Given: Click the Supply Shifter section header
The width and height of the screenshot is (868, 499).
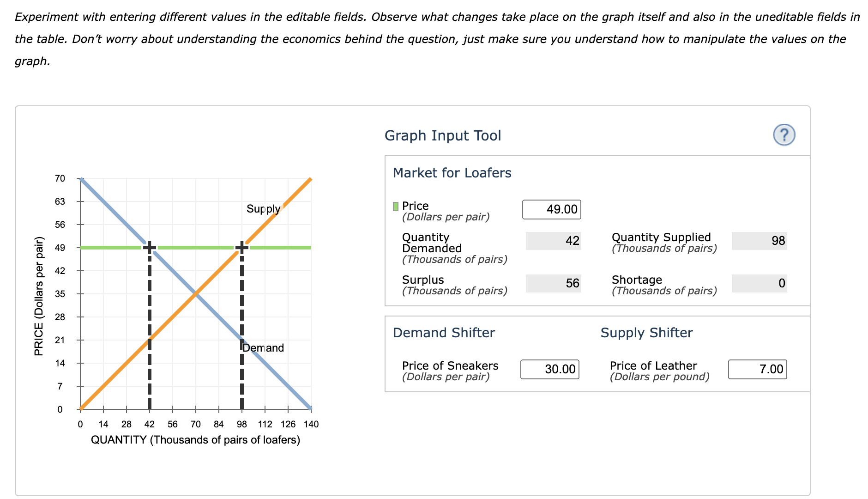Looking at the screenshot, I should click(646, 332).
